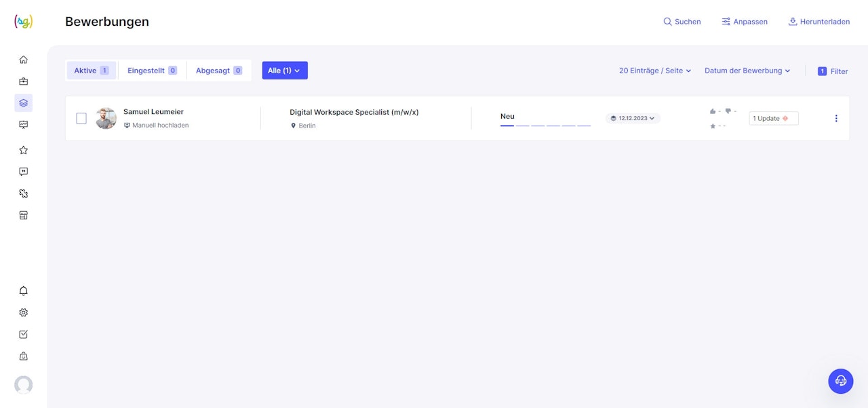
Task: Open the three-dot menu for Samuel Leumeier
Action: pyautogui.click(x=836, y=118)
